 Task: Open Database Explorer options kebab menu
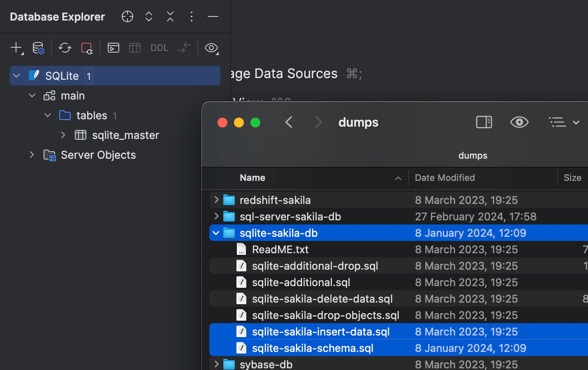[x=192, y=16]
